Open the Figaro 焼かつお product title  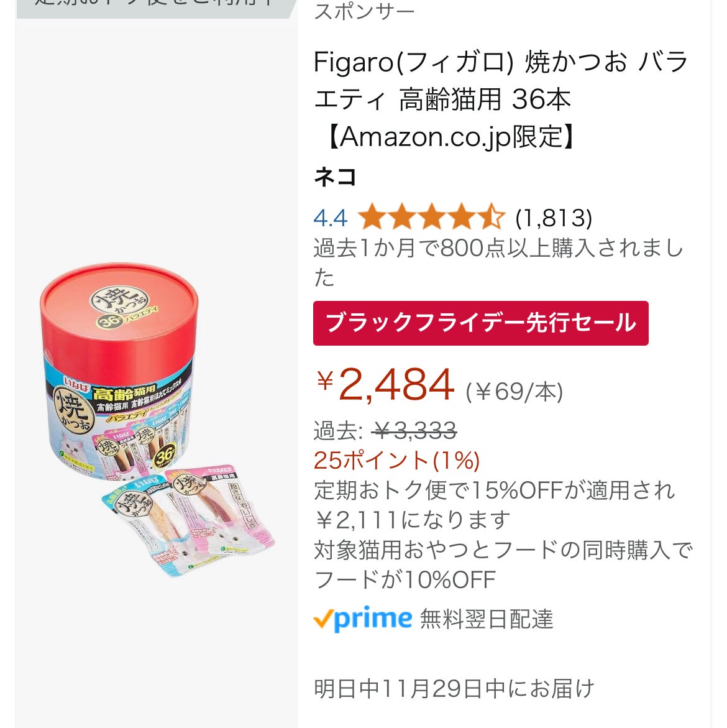tap(501, 99)
